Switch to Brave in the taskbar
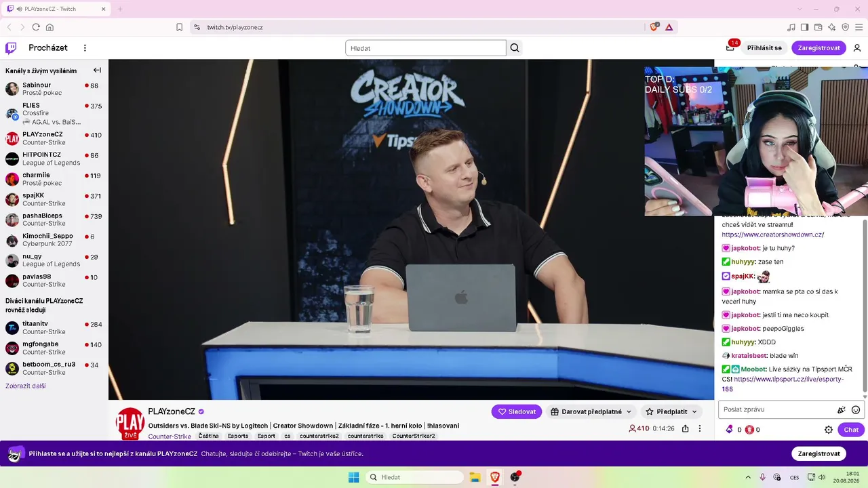The width and height of the screenshot is (868, 488). coord(495,477)
